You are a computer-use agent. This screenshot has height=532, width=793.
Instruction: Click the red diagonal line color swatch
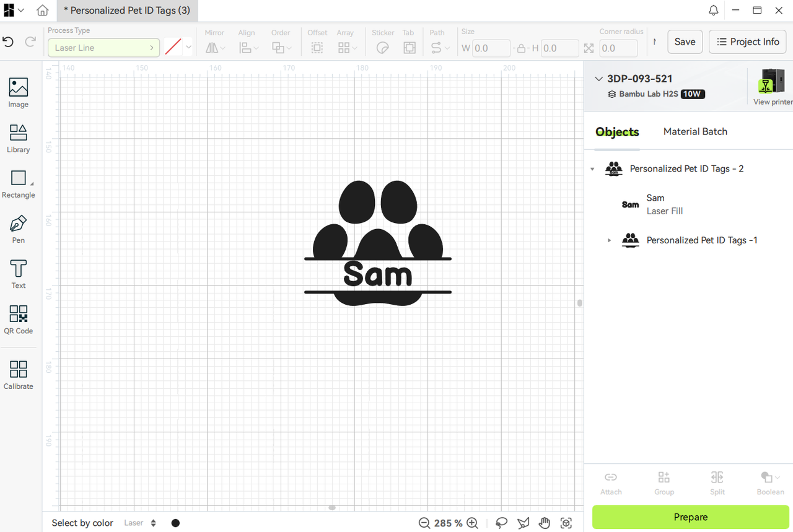coord(173,48)
